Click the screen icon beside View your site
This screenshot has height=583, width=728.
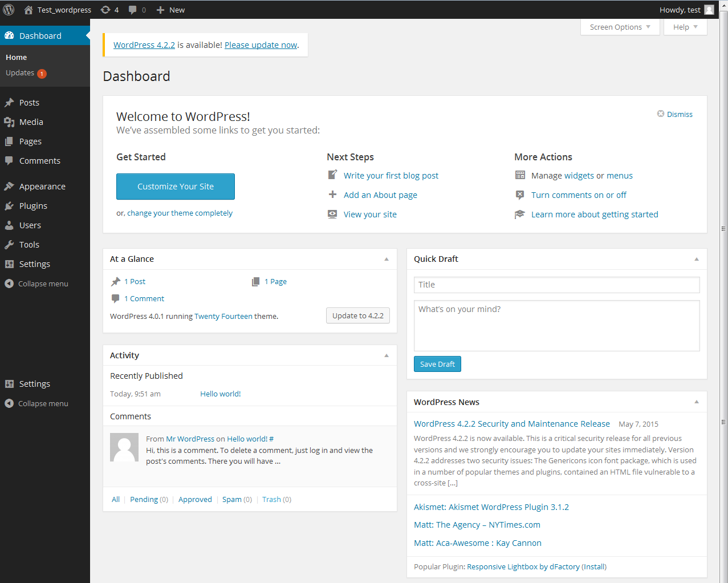[x=332, y=214]
